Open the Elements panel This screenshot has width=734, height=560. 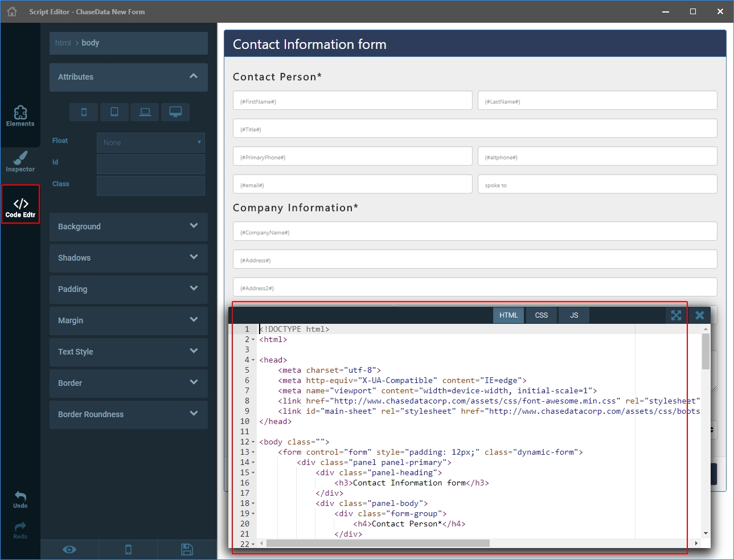tap(20, 116)
